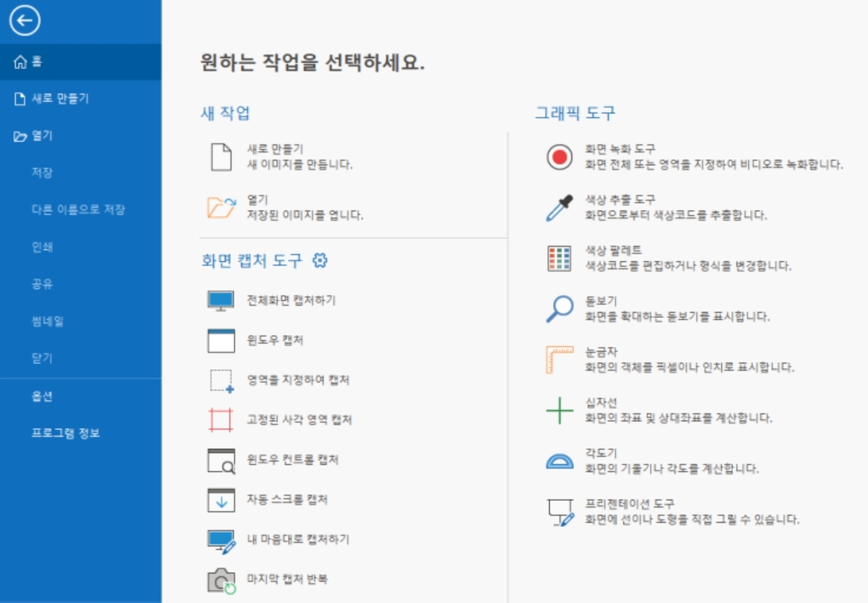This screenshot has width=868, height=603.
Task: Launch the 화면 녹화 도구 record icon
Action: coord(559,157)
